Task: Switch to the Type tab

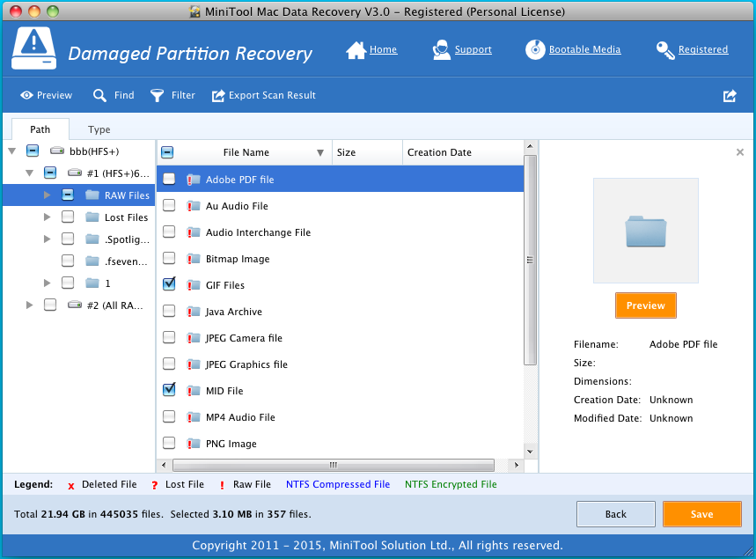Action: coord(99,129)
